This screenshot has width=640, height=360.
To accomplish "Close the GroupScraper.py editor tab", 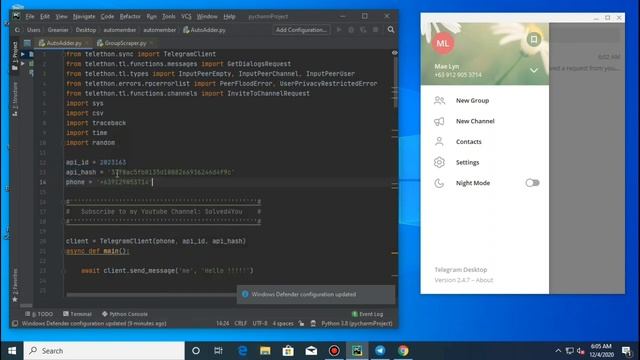I will [x=151, y=43].
